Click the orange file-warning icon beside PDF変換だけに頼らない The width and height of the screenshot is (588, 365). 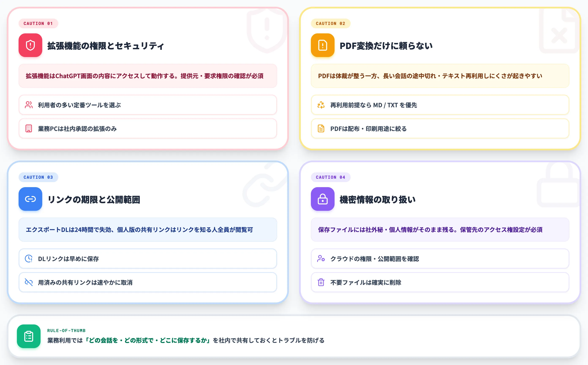coord(323,45)
